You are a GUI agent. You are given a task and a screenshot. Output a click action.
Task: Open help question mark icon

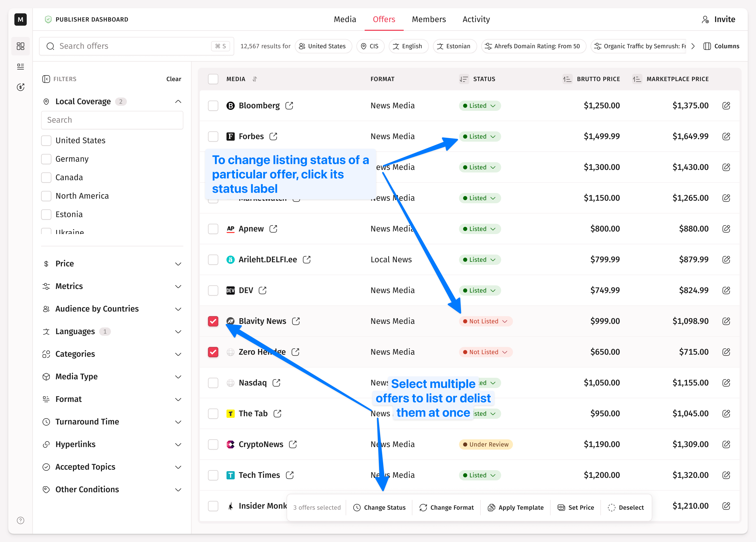(21, 520)
